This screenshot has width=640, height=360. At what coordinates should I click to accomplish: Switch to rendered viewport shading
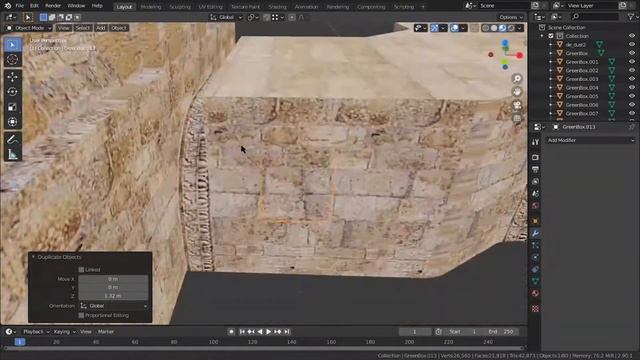tap(511, 28)
